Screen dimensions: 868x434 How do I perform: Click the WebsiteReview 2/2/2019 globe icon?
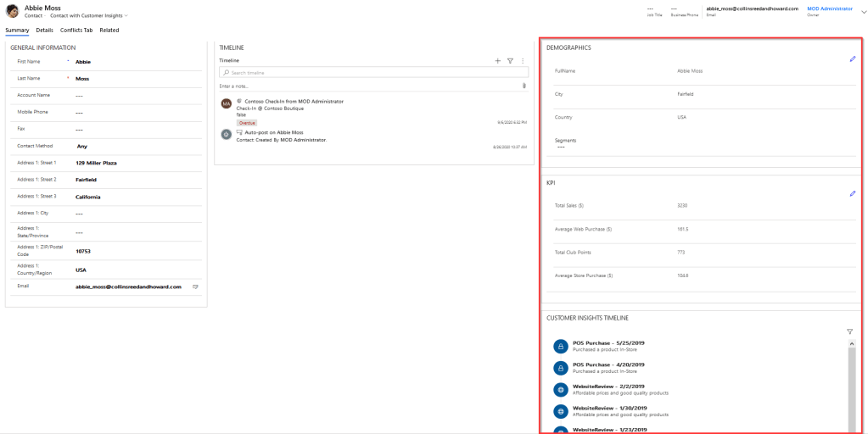(560, 389)
